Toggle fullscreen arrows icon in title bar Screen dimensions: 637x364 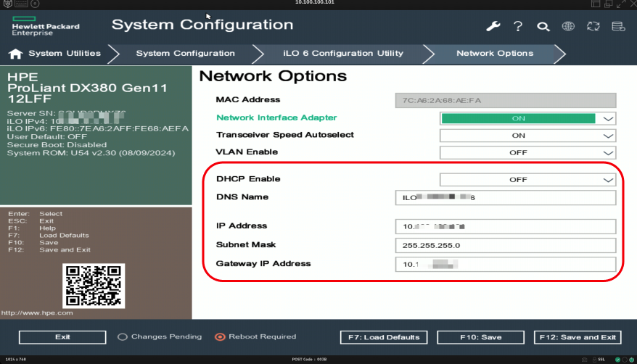tap(621, 4)
